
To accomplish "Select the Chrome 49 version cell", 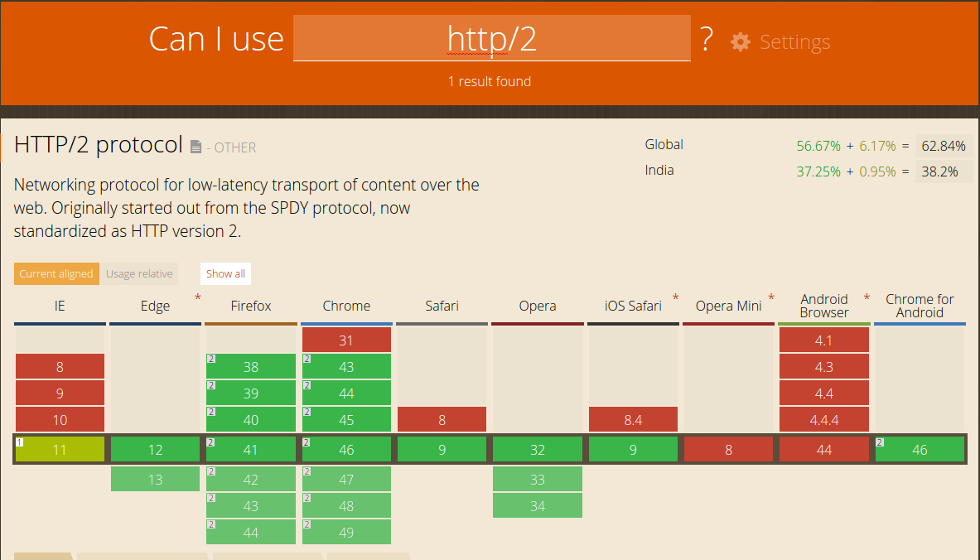I will pos(346,532).
